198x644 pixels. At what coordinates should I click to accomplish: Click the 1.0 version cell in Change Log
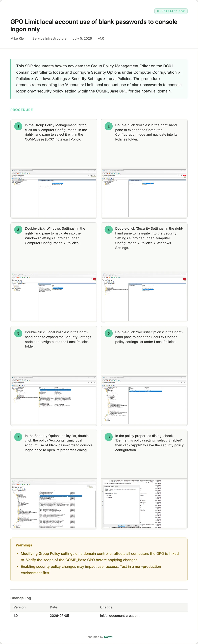tap(15, 615)
